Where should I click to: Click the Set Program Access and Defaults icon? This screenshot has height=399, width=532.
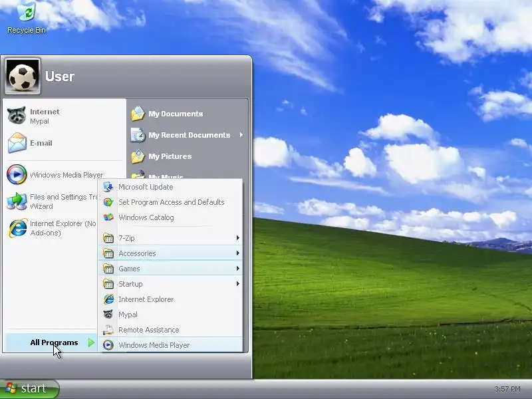click(x=108, y=202)
